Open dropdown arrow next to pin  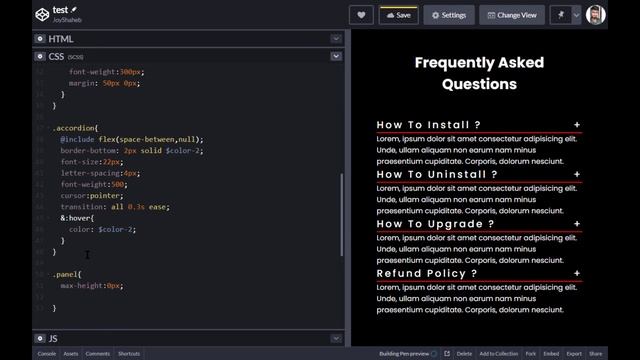click(576, 15)
